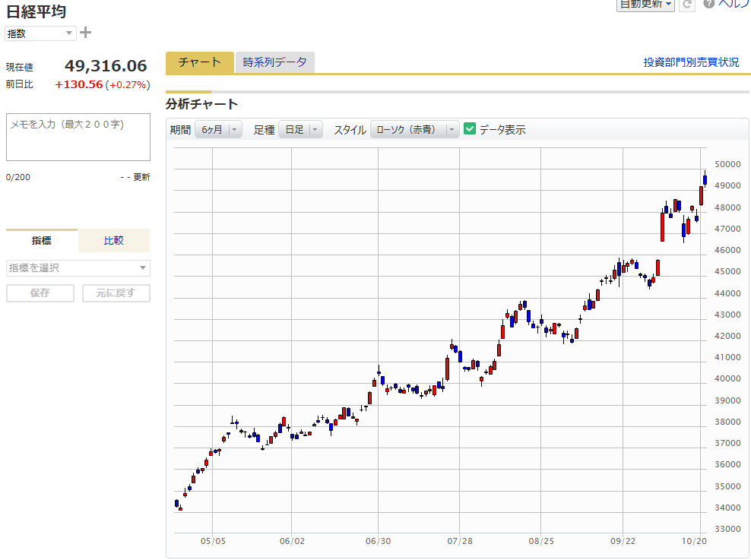Click the question mark help icon

tap(708, 4)
